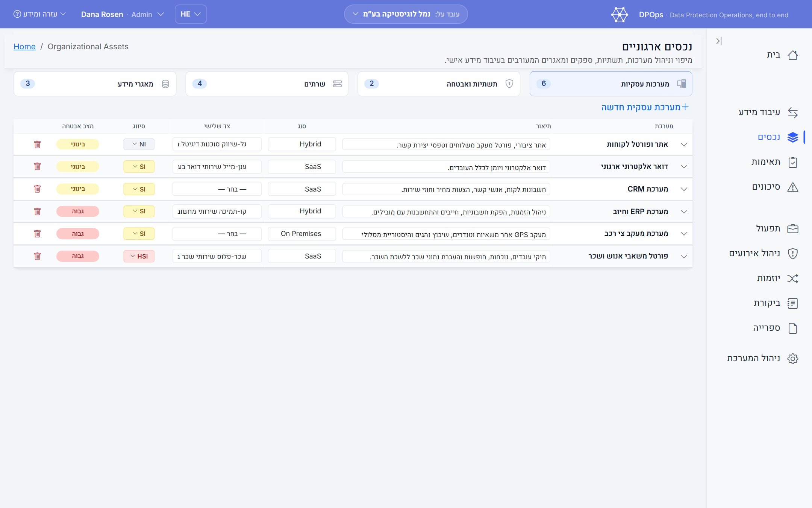Switch to the שרתים tab
The image size is (812, 508).
pos(267,84)
